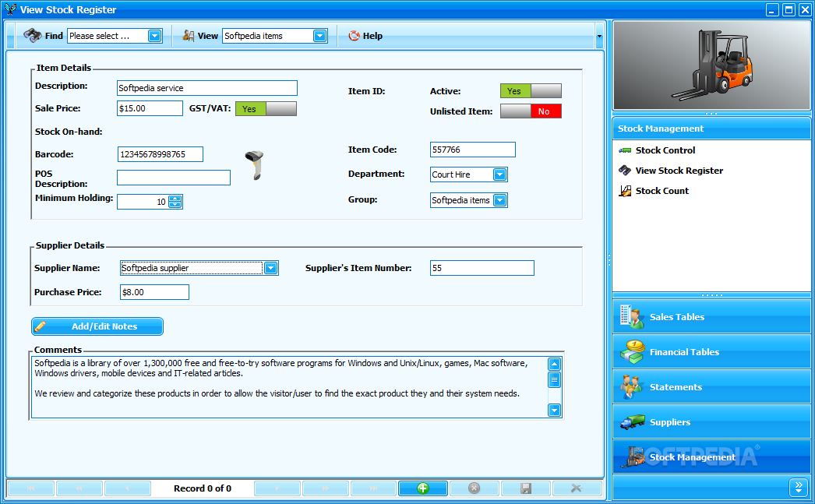Click the Sales Tables icon

click(632, 317)
